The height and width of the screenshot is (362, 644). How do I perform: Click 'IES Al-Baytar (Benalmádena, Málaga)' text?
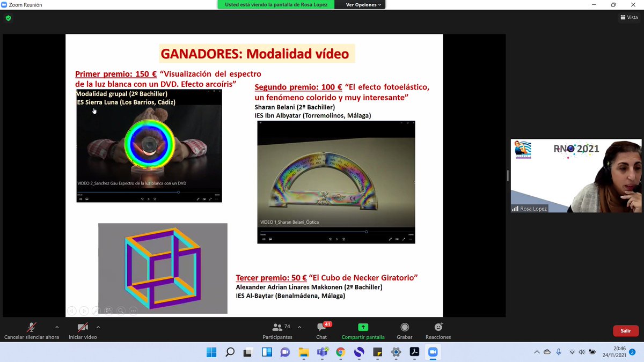[x=290, y=295]
